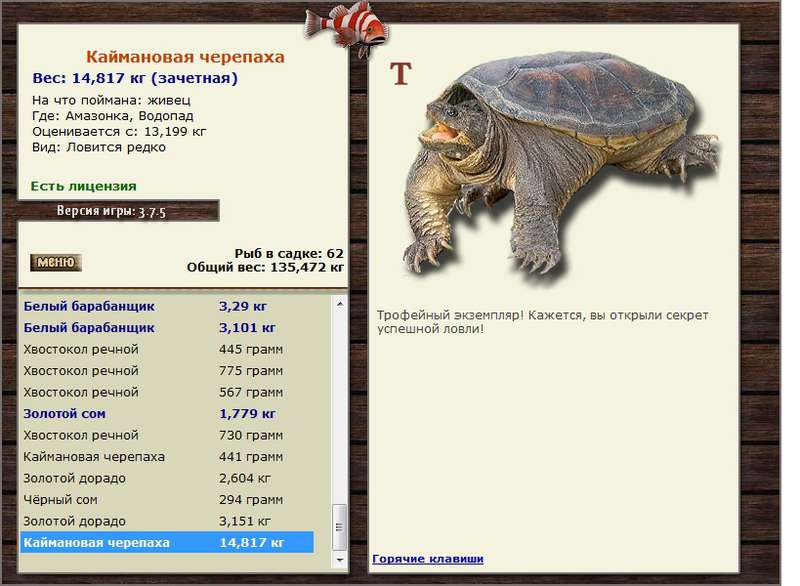The height and width of the screenshot is (586, 800).
Task: Click the Вид: Ловится редко line
Action: point(99,147)
